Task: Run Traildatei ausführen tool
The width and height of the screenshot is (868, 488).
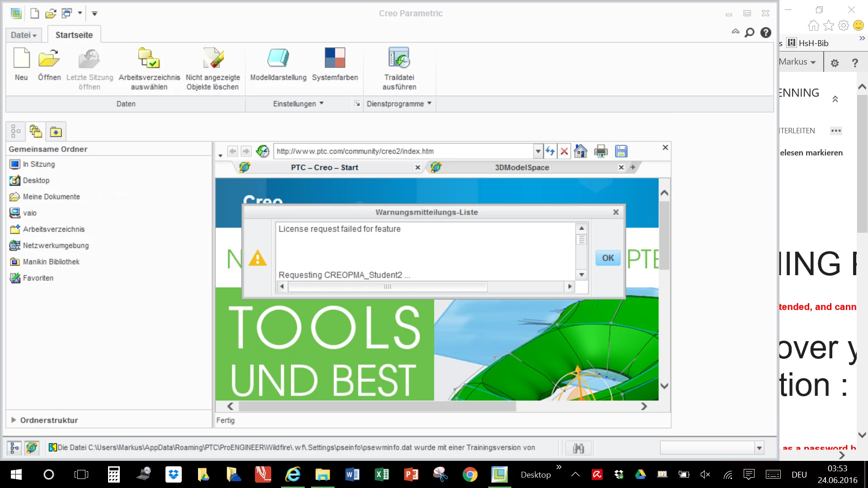Action: [x=399, y=59]
